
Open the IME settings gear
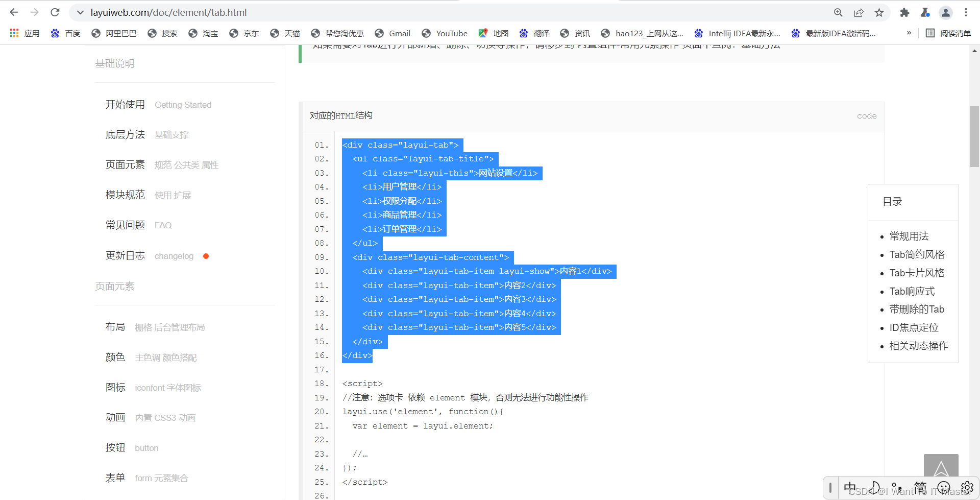coord(967,488)
